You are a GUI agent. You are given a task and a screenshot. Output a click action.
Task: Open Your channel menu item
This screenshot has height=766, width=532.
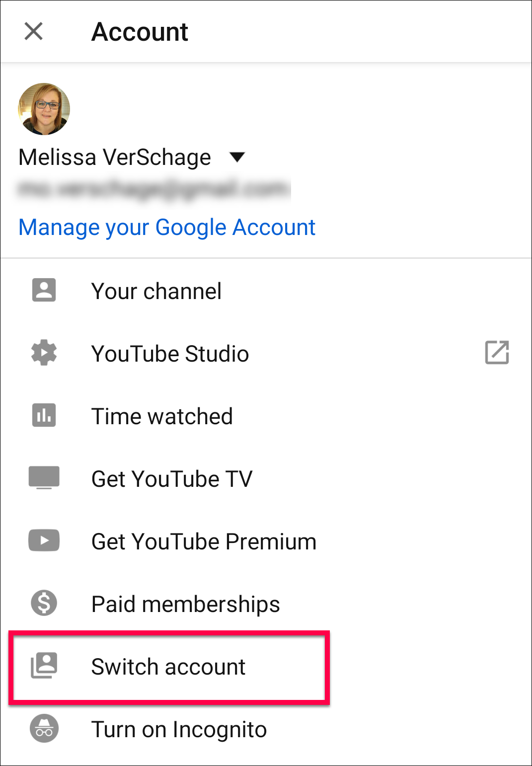click(266, 291)
